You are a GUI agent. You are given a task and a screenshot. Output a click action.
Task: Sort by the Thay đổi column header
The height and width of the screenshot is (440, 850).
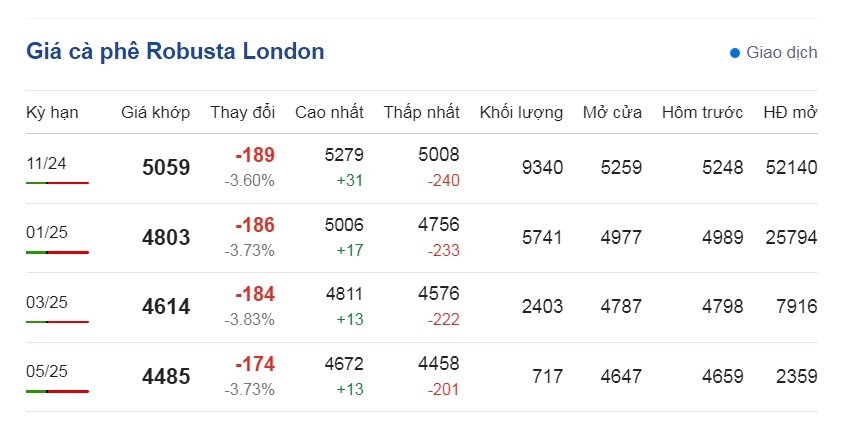point(243,112)
